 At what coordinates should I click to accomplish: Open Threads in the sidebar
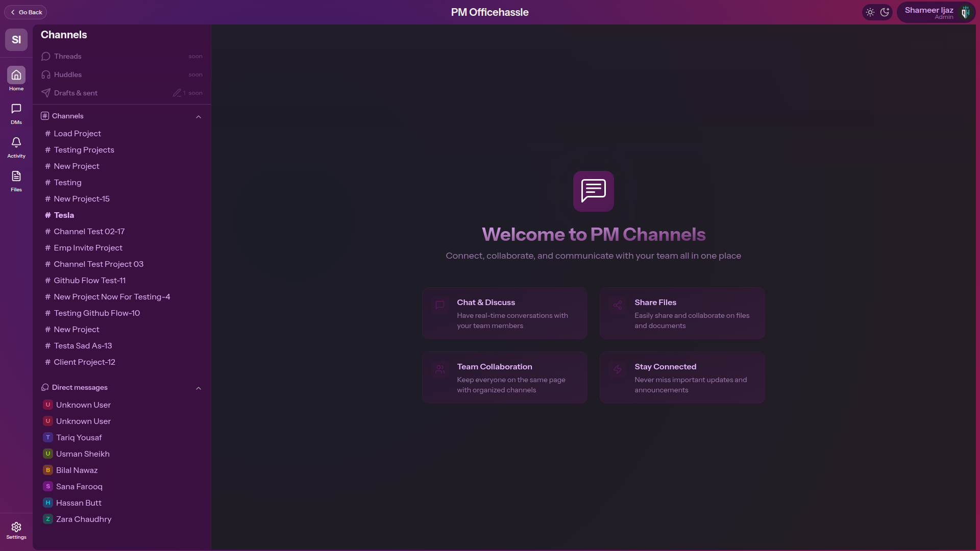coord(121,56)
